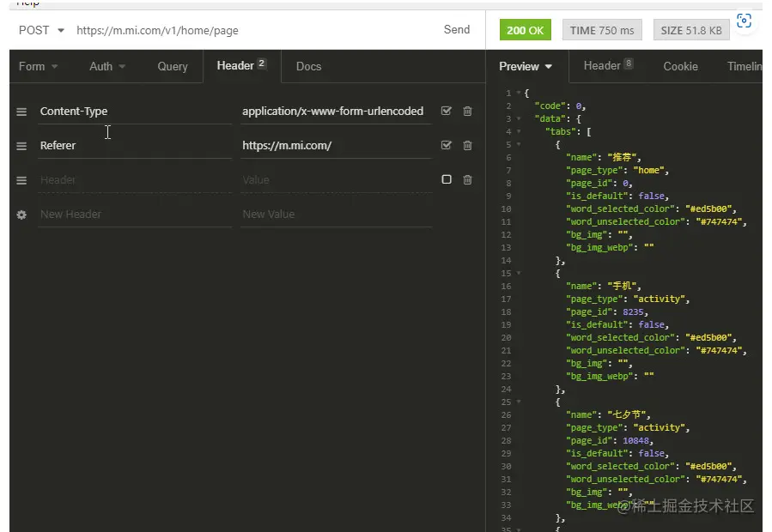Enable the empty Header row checkbox
Image resolution: width=772 pixels, height=532 pixels.
point(446,179)
